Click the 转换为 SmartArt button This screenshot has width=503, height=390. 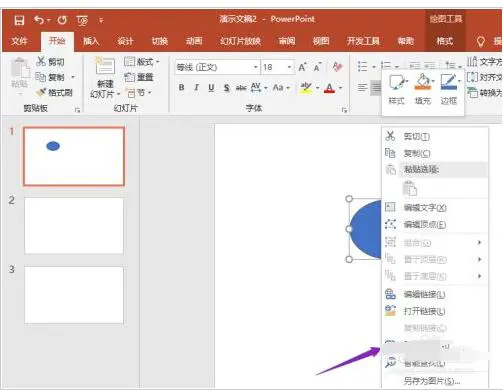484,93
